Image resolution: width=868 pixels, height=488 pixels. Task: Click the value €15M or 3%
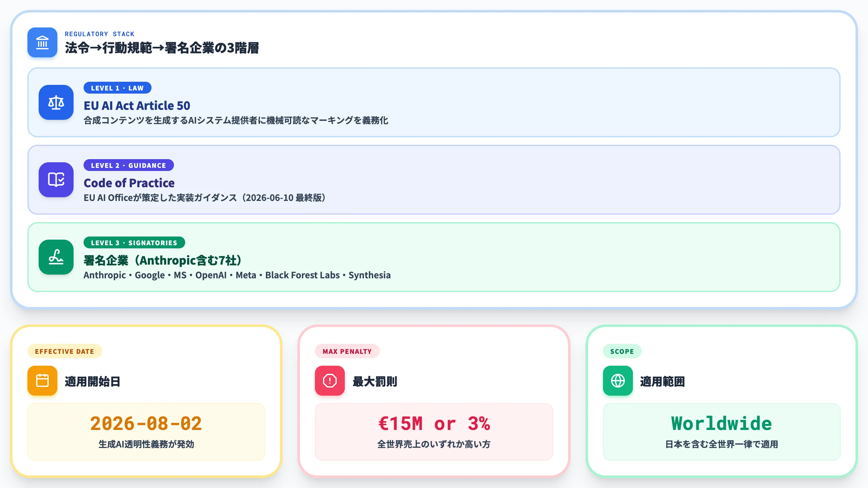[x=434, y=423]
